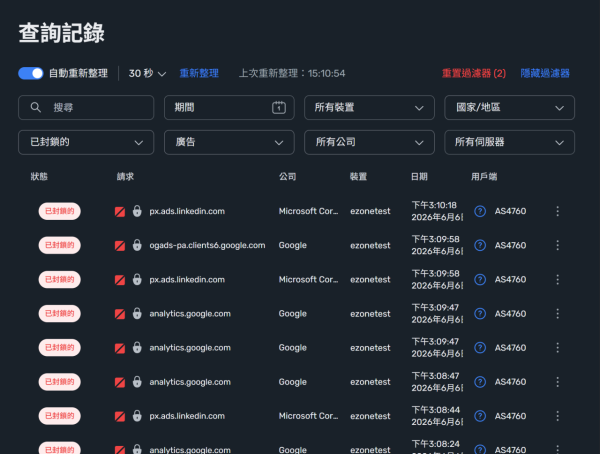This screenshot has height=454, width=600.
Task: Click the magnifier icon in search box
Action: tap(36, 108)
